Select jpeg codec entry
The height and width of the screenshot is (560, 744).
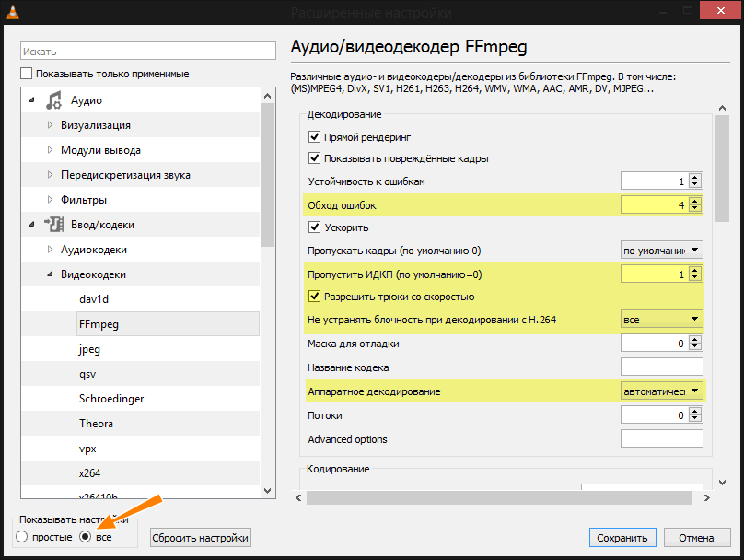click(89, 349)
